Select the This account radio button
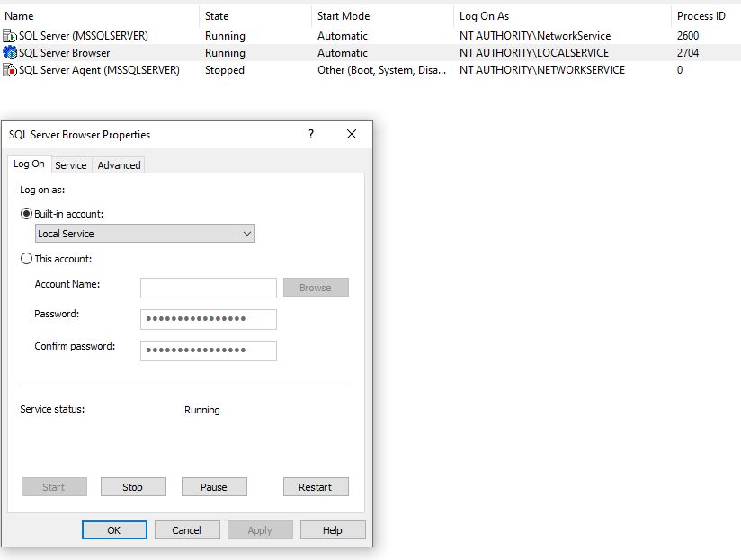741x560 pixels. [26, 259]
